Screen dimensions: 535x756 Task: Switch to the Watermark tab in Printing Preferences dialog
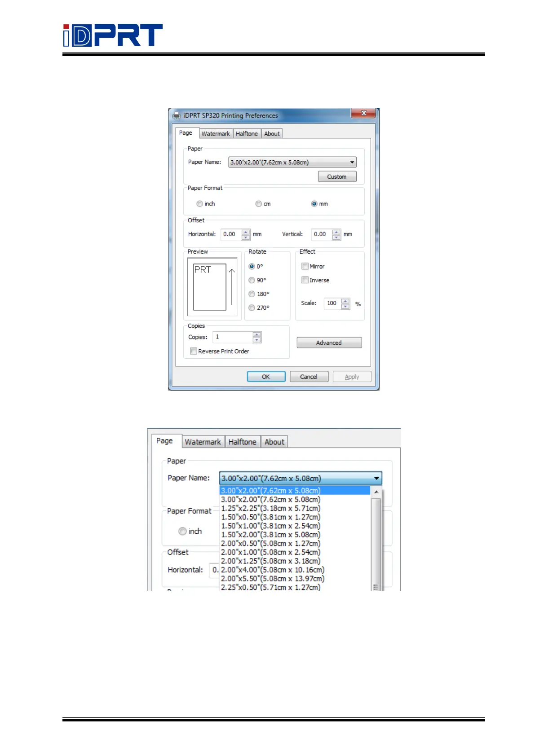pos(216,134)
